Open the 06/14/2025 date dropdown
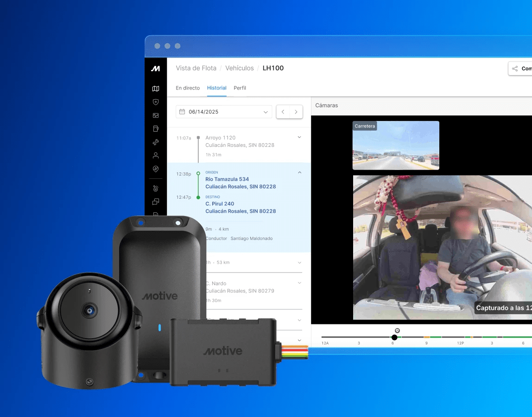The height and width of the screenshot is (417, 532). click(x=224, y=112)
